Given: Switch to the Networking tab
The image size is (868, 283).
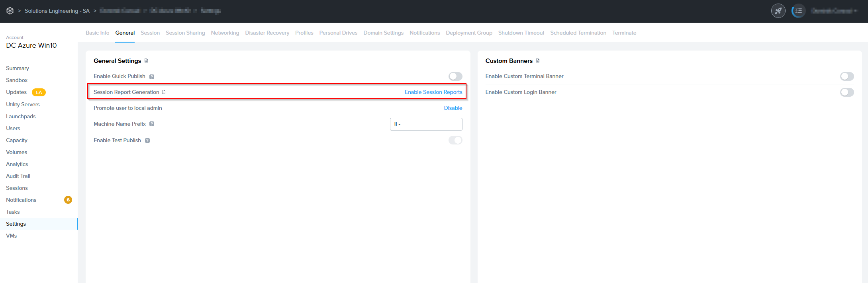Looking at the screenshot, I should pos(225,33).
